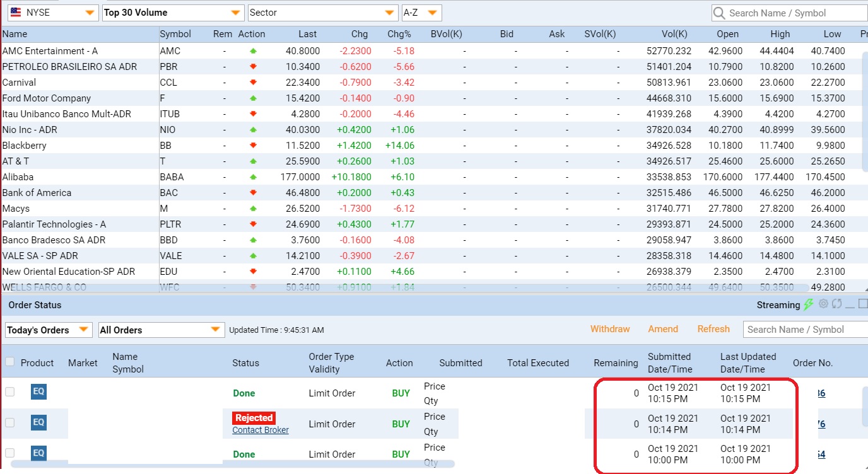
Task: Open order number link for rejected order
Action: click(x=821, y=424)
